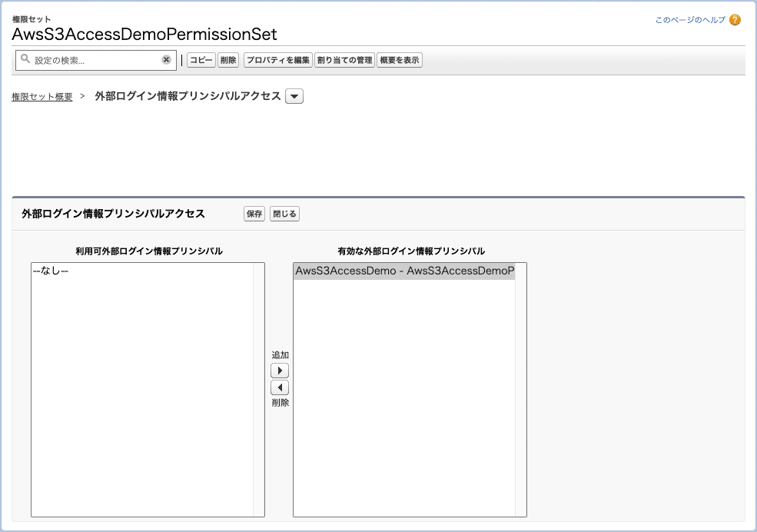Click the 利用可外部ログイン情報プリンシパル label
The height and width of the screenshot is (532, 757).
(148, 251)
